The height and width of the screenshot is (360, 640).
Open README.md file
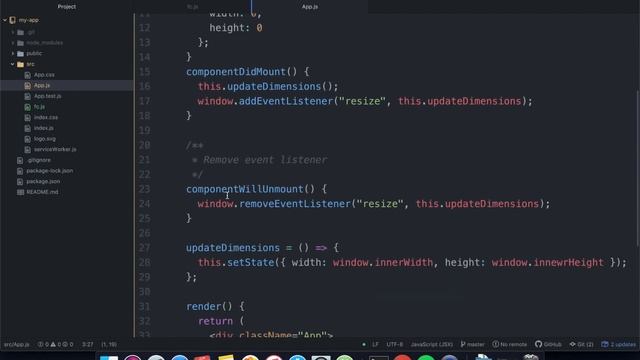click(x=42, y=192)
